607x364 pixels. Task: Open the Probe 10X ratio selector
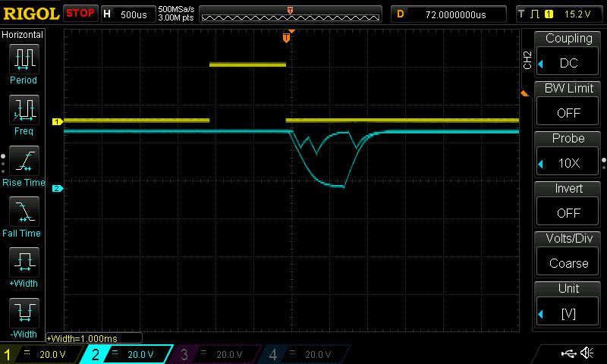[568, 163]
